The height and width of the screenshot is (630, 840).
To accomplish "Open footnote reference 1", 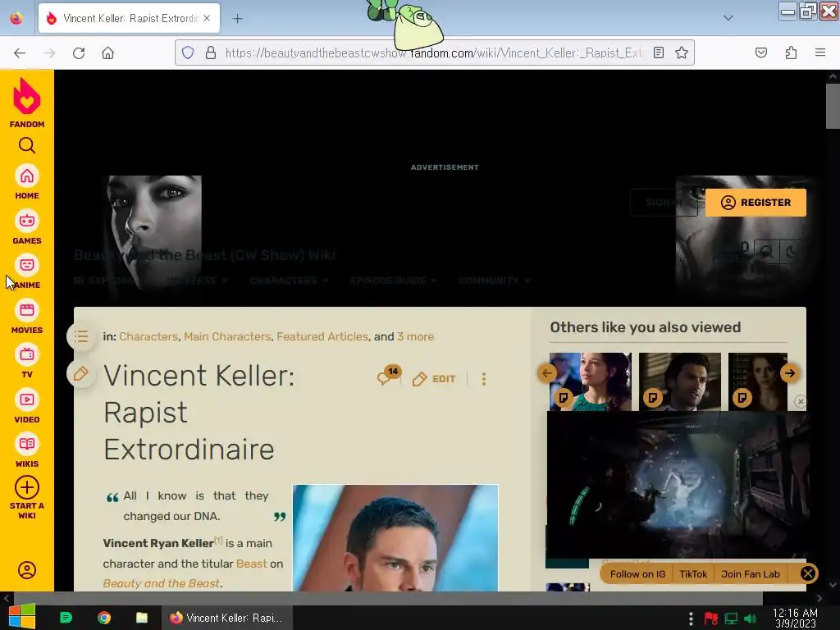I will 218,540.
